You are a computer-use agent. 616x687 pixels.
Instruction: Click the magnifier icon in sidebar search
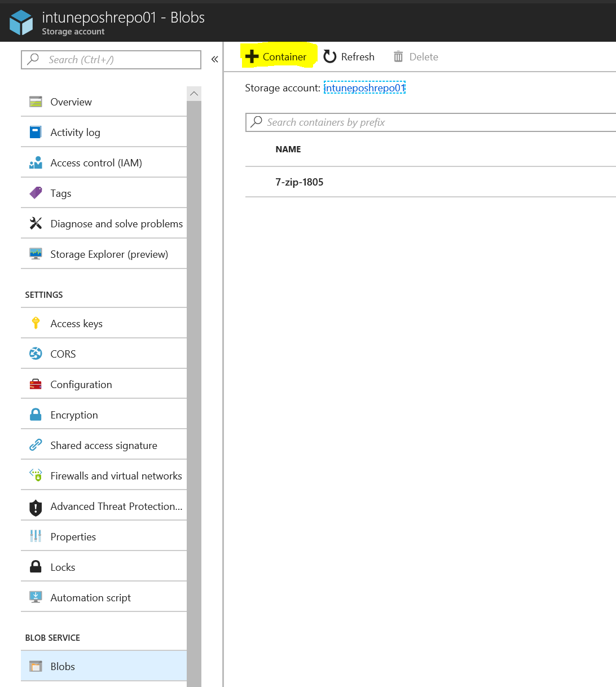pyautogui.click(x=33, y=59)
